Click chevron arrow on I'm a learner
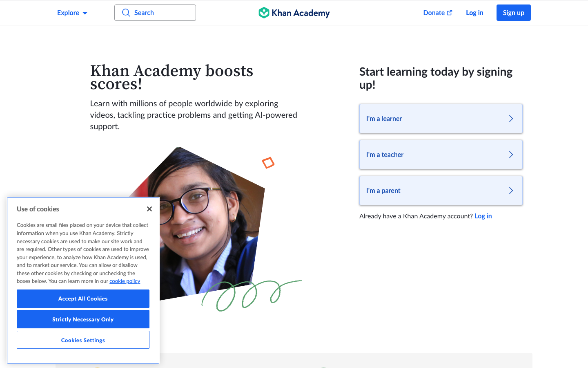This screenshot has width=588, height=368. 511,119
